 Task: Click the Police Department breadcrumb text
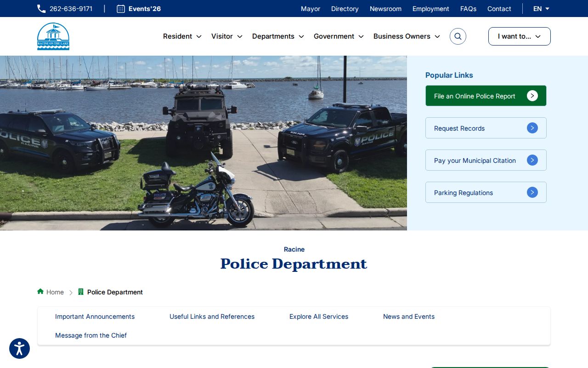coord(115,292)
